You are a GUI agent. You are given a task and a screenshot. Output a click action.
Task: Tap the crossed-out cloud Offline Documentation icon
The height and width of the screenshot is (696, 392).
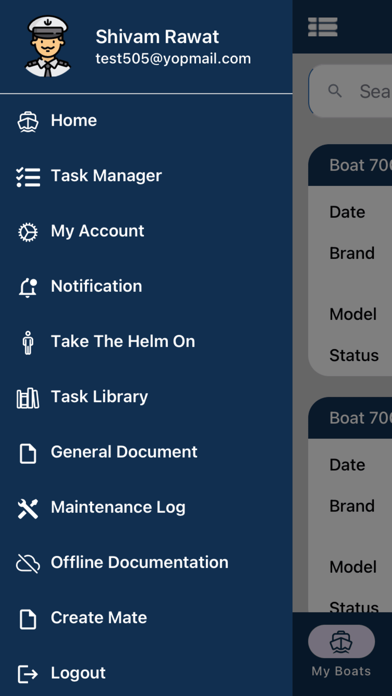[x=28, y=564]
